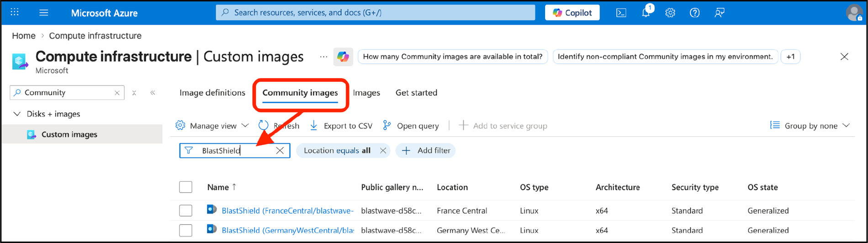The width and height of the screenshot is (868, 243).
Task: Show more Copilot suggestions with +1
Action: [x=790, y=57]
